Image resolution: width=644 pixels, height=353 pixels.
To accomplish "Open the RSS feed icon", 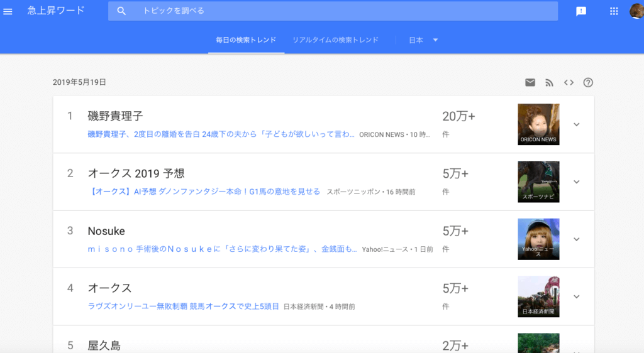I will click(549, 82).
